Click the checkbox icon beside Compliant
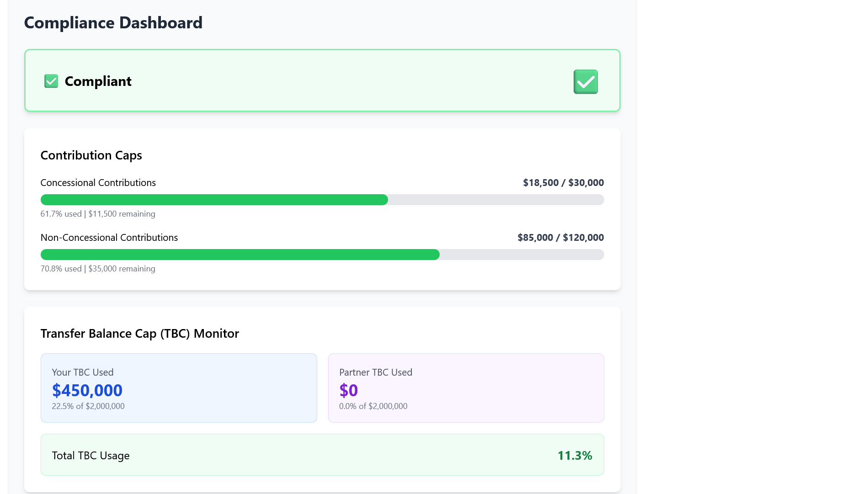The width and height of the screenshot is (868, 494). pos(51,81)
